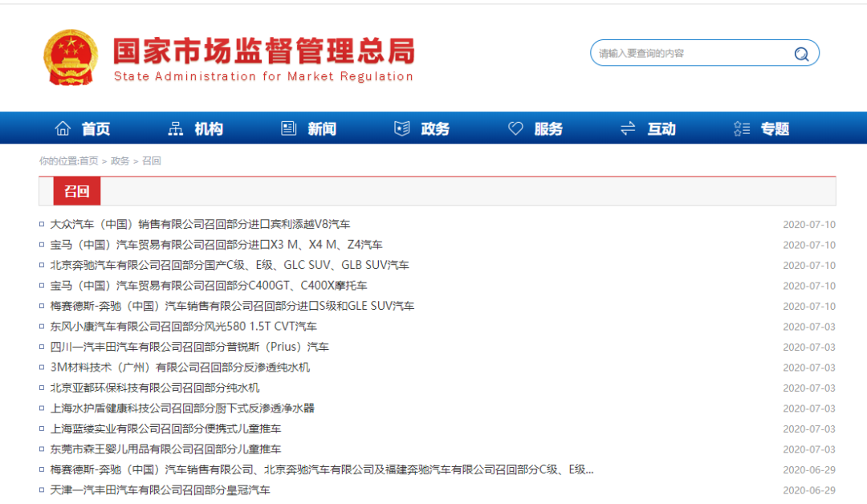Go to 政务 in the breadcrumb
Screen dimensions: 867x504
[120, 161]
